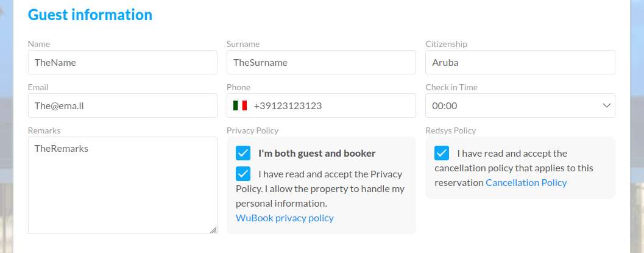Viewport: 644px width, 253px height.
Task: Toggle "I'm both guest and booker" checkbox
Action: pos(243,153)
